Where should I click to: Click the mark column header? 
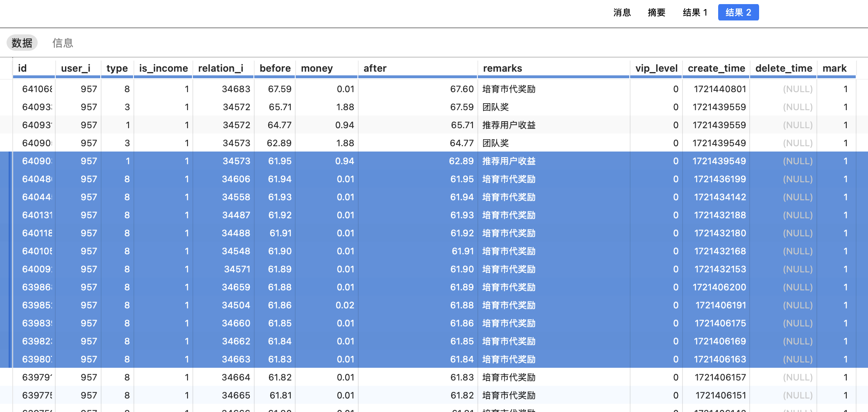(x=836, y=68)
